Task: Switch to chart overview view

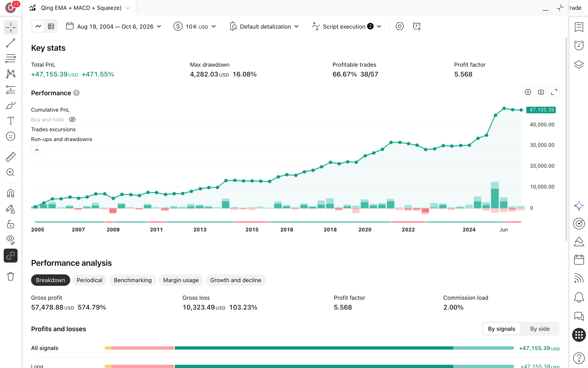Action: tap(38, 26)
